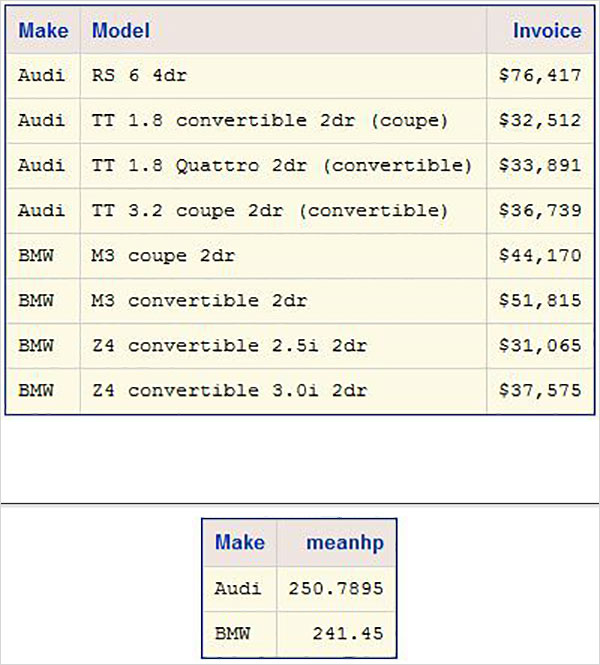
Task: Select the TT 1.8 Quattro 2dr cell
Action: [282, 166]
